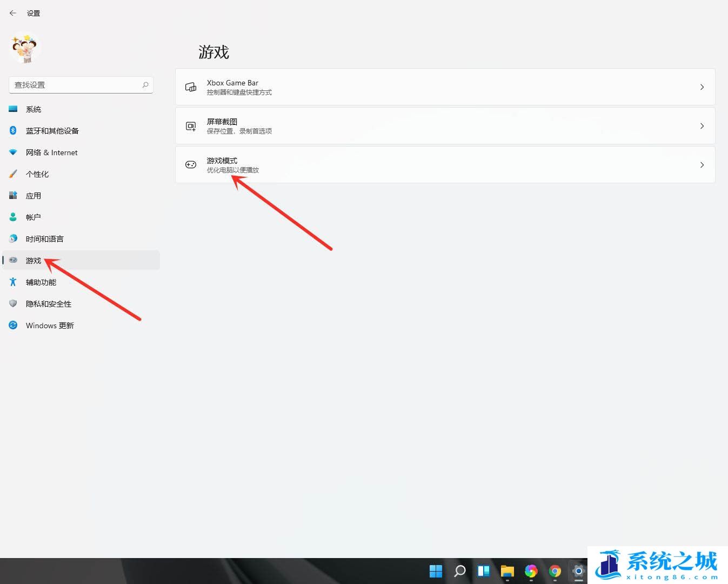Select 辅助功能 in the sidebar
This screenshot has width=728, height=584.
41,282
